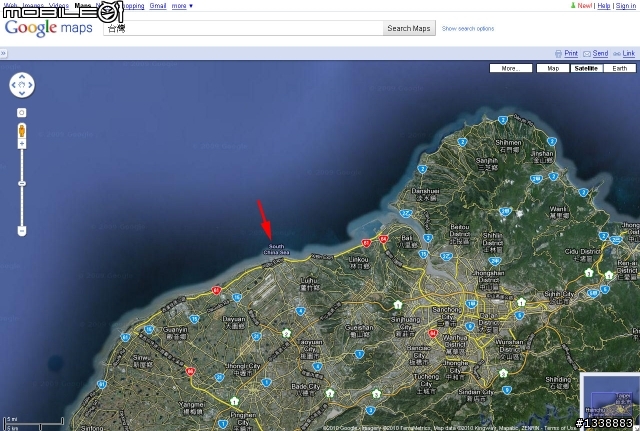Click the 'Sanjhih' map label
Image resolution: width=640 pixels, height=431 pixels.
[487, 164]
